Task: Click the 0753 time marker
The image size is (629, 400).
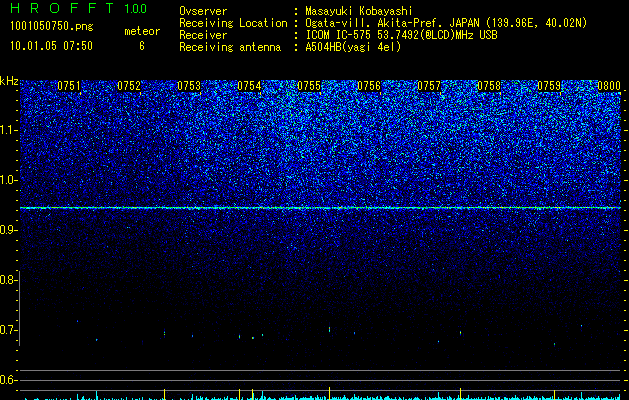Action: tap(189, 86)
